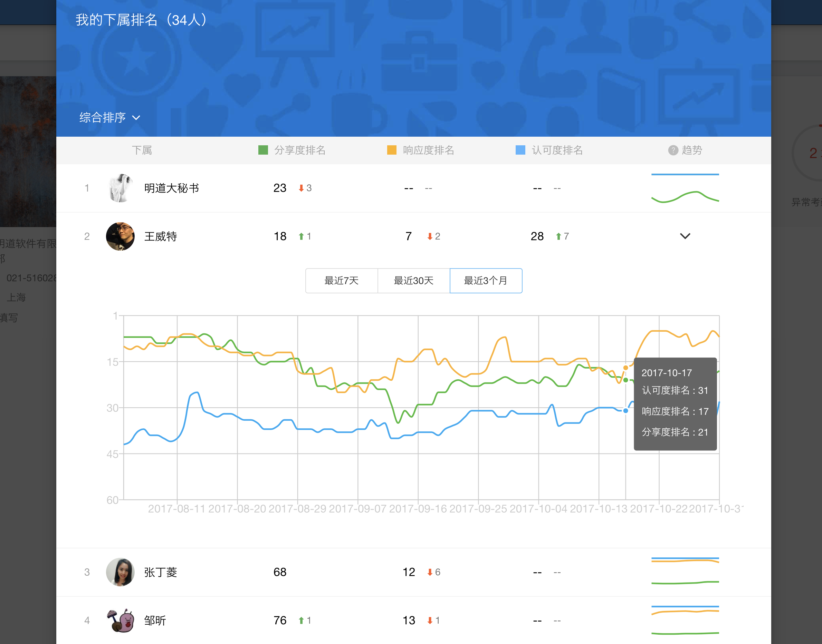This screenshot has height=644, width=822.
Task: Click the 2017-09-07 axis label
Action: pos(357,509)
